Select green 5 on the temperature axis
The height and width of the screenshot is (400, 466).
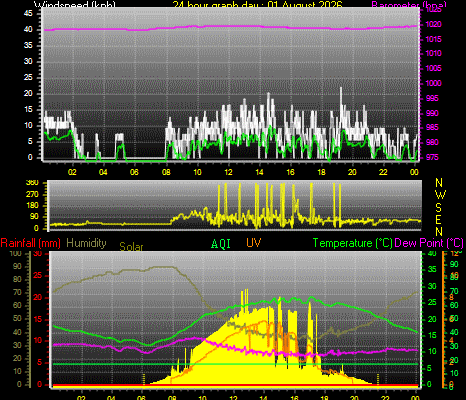pyautogui.click(x=430, y=368)
